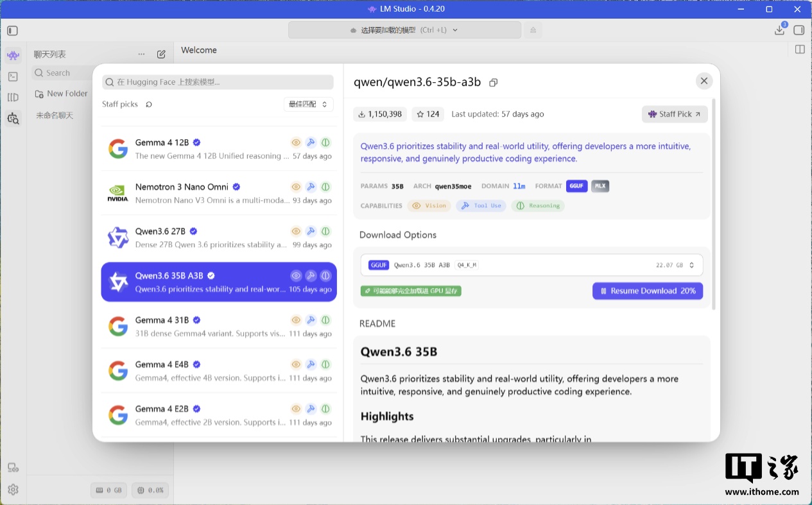Screen dimensions: 812x505
Task: Select the GGUF format badge
Action: pyautogui.click(x=576, y=186)
